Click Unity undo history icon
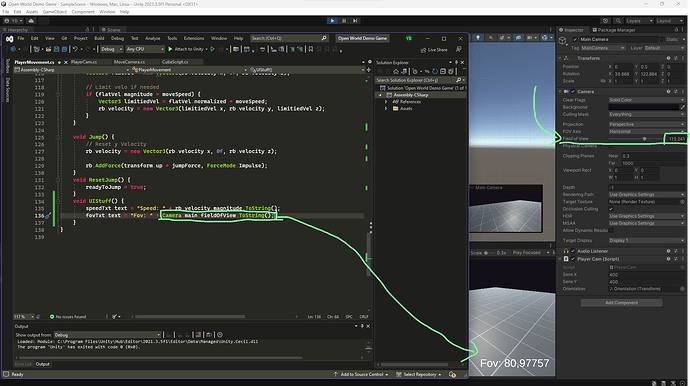The height and width of the screenshot is (386, 690). pos(606,21)
